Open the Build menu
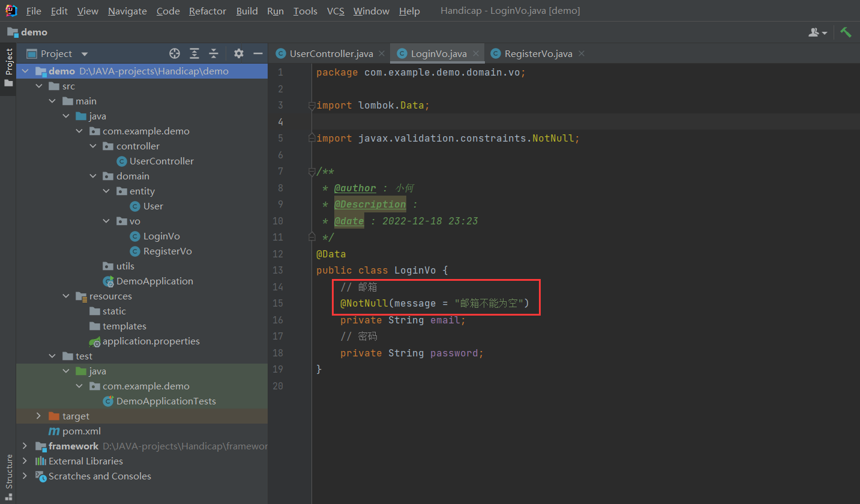Viewport: 860px width, 504px height. [x=247, y=11]
